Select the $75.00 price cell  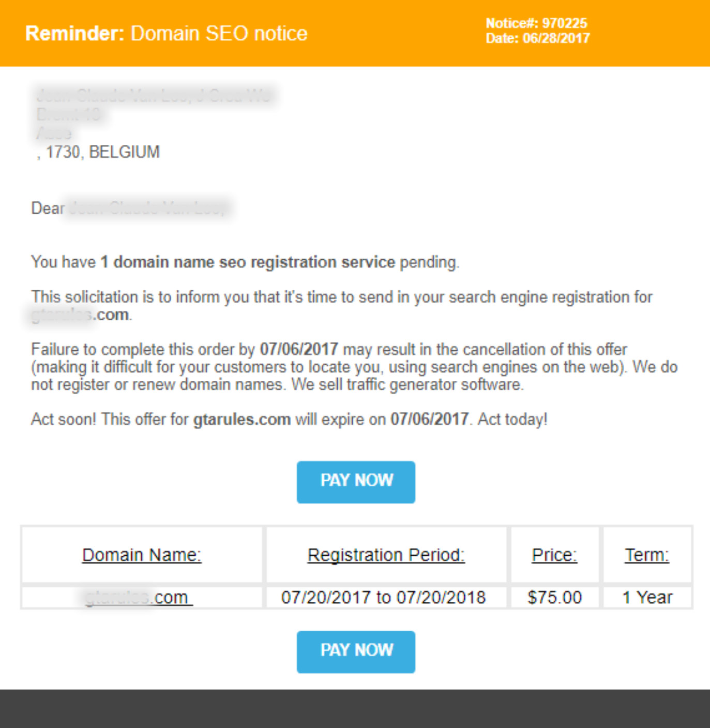554,597
